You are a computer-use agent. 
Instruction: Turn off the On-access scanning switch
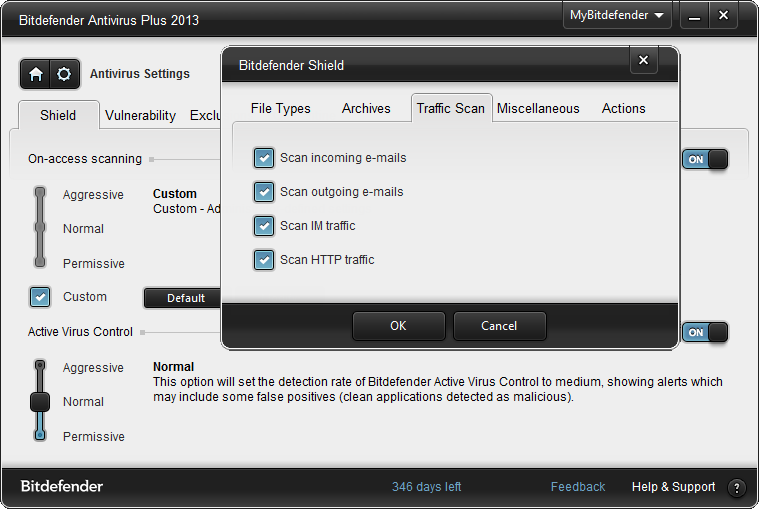click(705, 159)
